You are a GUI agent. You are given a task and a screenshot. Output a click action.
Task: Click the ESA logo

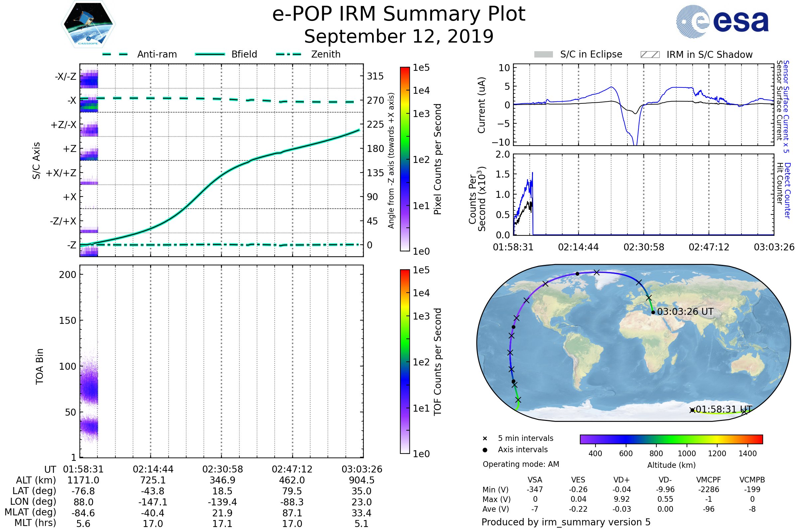(x=722, y=22)
